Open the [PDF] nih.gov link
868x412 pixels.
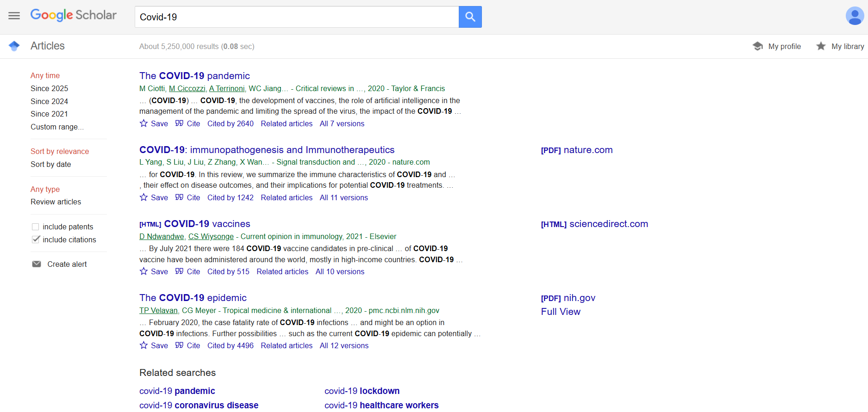tap(568, 298)
